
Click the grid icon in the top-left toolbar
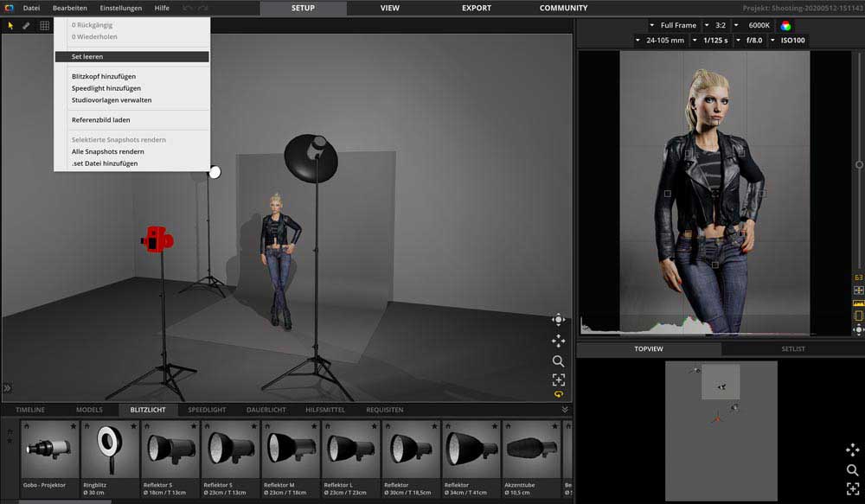tap(45, 26)
